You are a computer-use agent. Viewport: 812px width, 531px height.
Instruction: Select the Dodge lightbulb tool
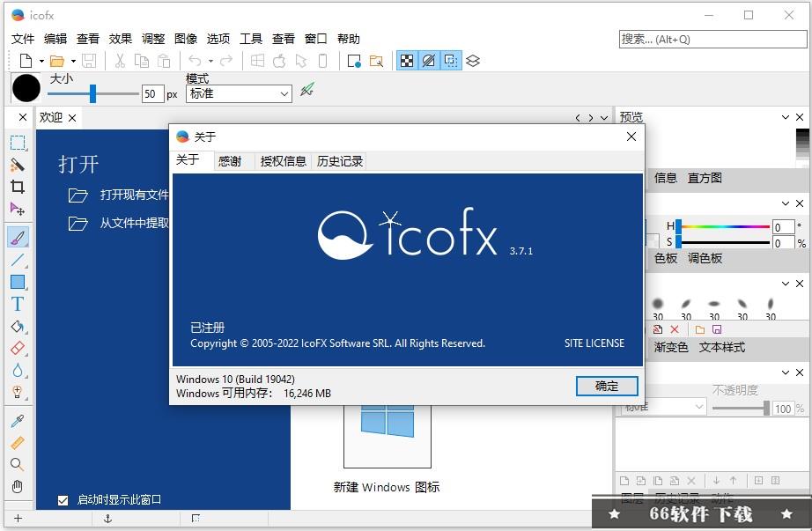18,392
